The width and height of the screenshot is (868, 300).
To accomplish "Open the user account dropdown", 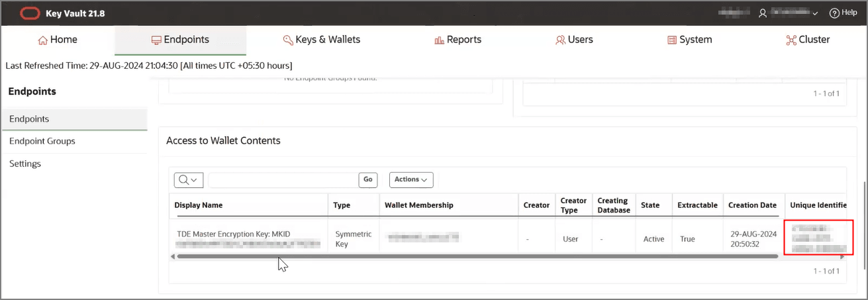I will (789, 13).
